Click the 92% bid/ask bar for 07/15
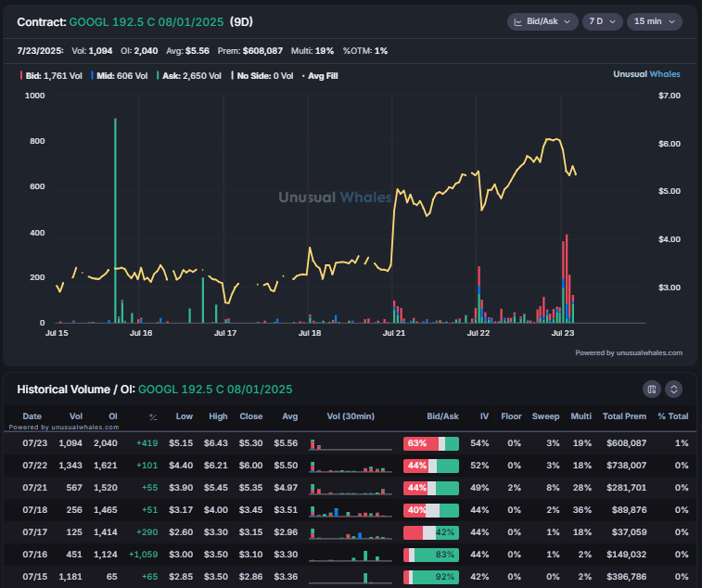 pyautogui.click(x=431, y=577)
